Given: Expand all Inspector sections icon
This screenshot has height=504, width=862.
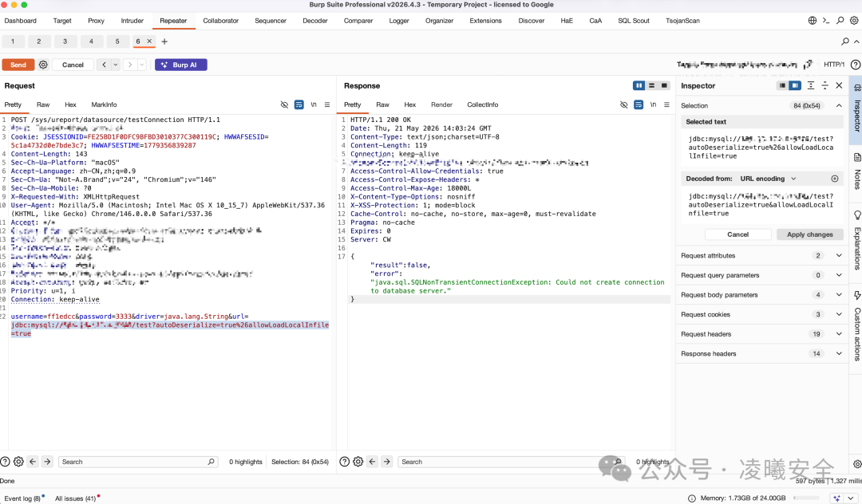Looking at the screenshot, I should point(811,85).
